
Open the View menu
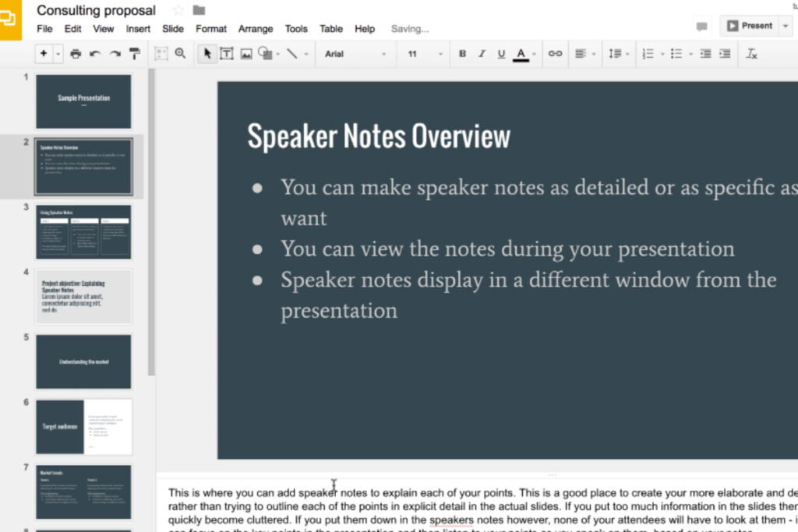click(x=104, y=29)
